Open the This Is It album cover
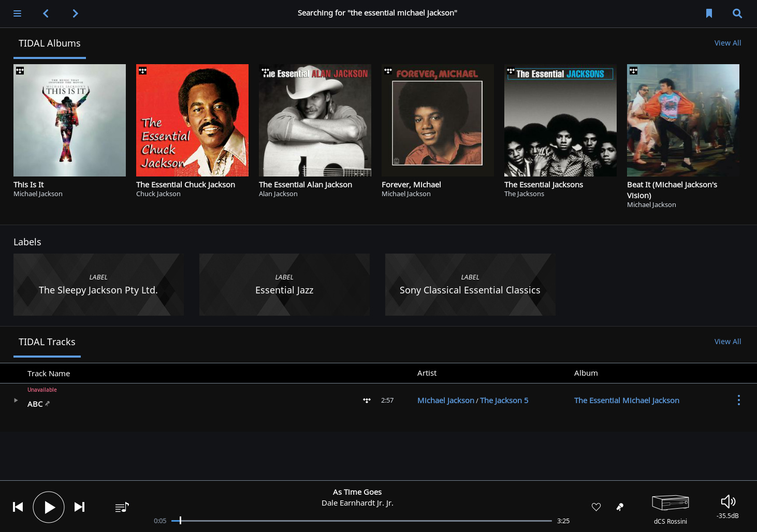Viewport: 757px width, 532px height. (69, 120)
